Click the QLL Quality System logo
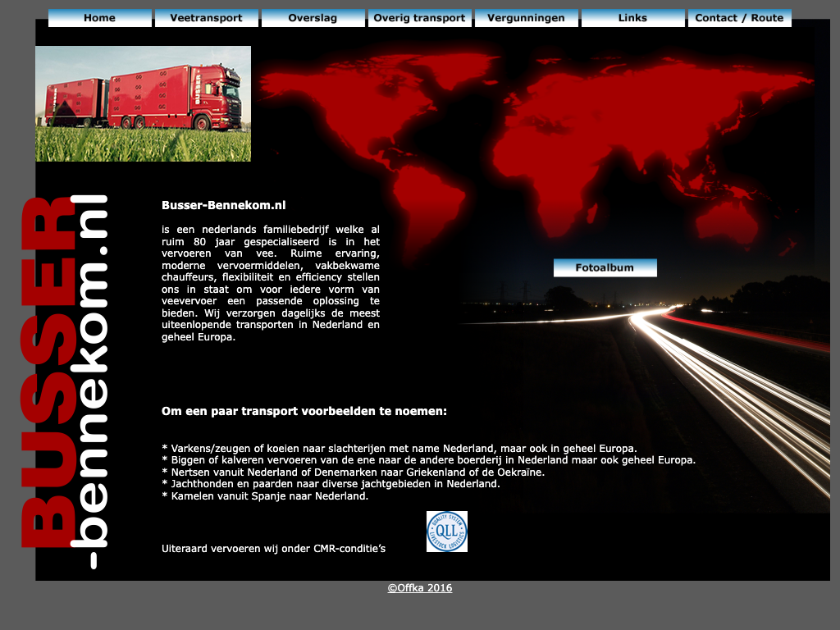The width and height of the screenshot is (840, 630). tap(447, 532)
